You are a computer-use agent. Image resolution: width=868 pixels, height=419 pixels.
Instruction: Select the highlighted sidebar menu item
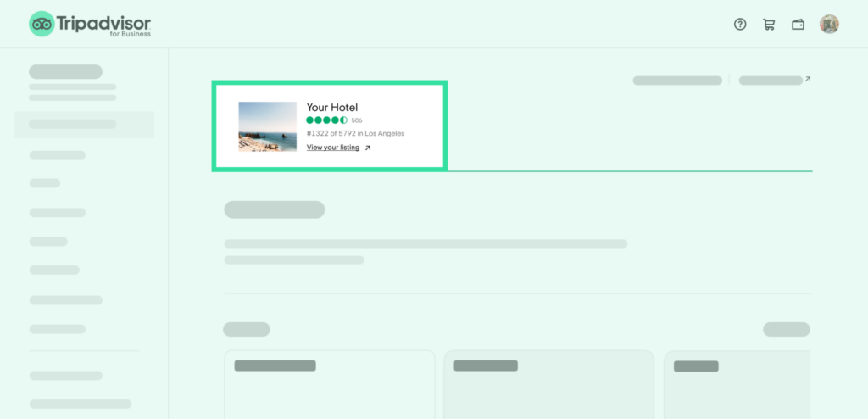click(x=84, y=124)
